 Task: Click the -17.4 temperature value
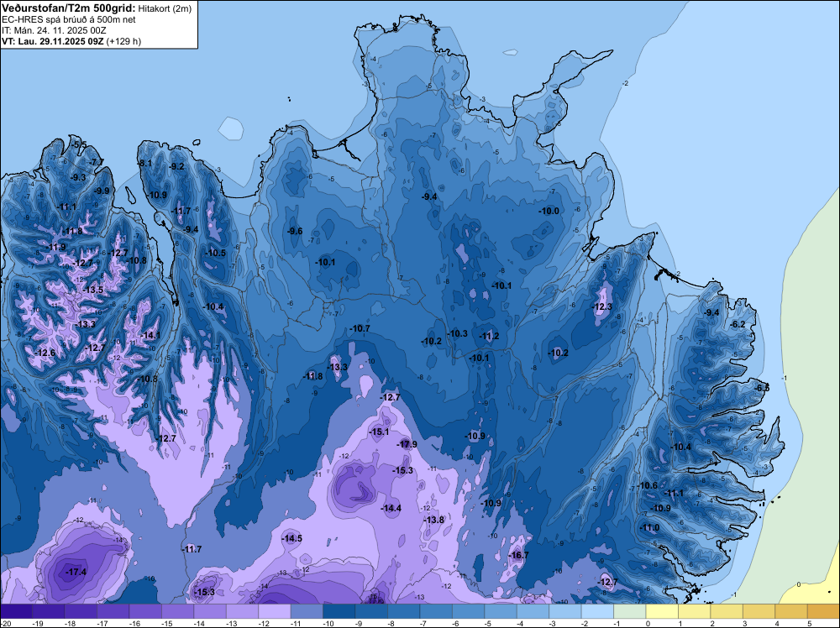pyautogui.click(x=76, y=572)
